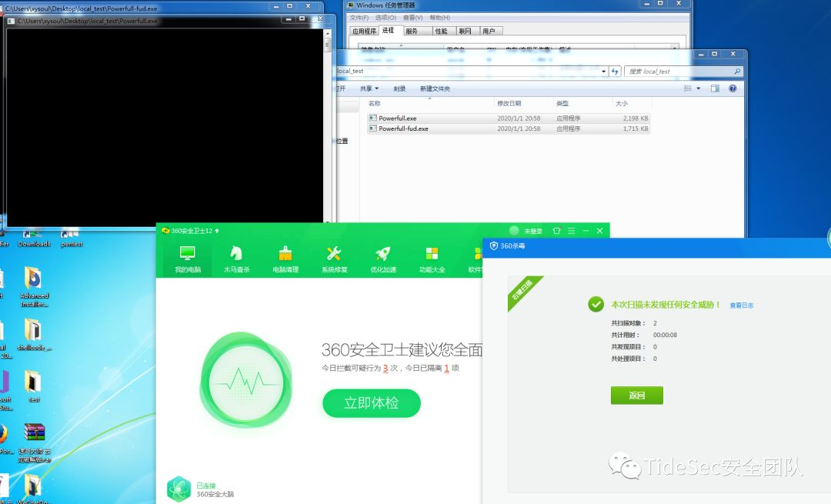The height and width of the screenshot is (504, 831).
Task: Click the 2,198 KB size cell
Action: point(636,118)
